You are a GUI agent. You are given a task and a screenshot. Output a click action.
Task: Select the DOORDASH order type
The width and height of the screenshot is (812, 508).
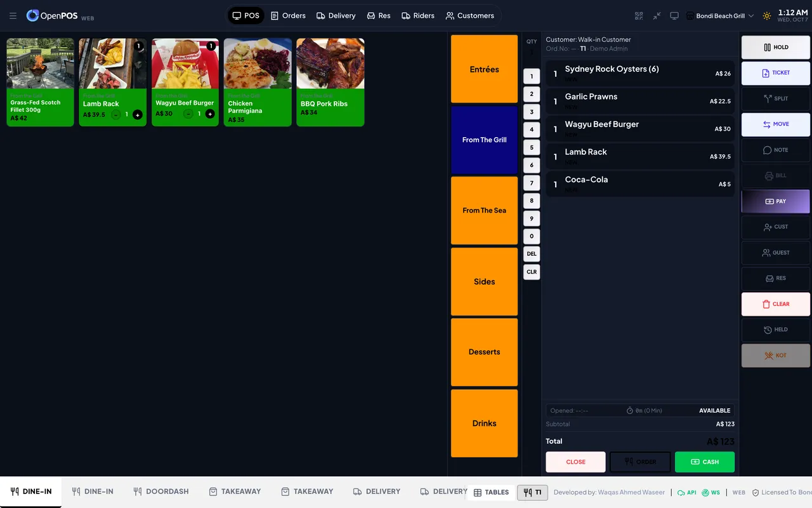161,491
